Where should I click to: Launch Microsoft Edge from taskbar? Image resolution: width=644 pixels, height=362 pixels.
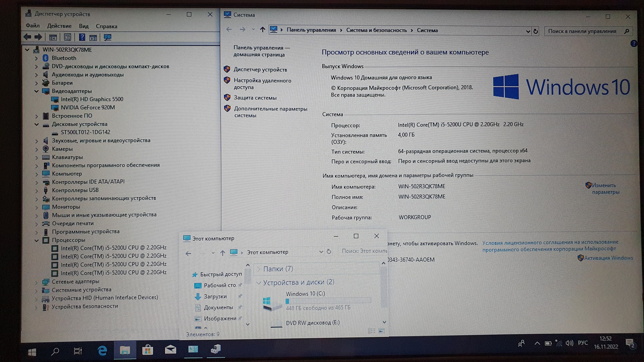tap(102, 350)
